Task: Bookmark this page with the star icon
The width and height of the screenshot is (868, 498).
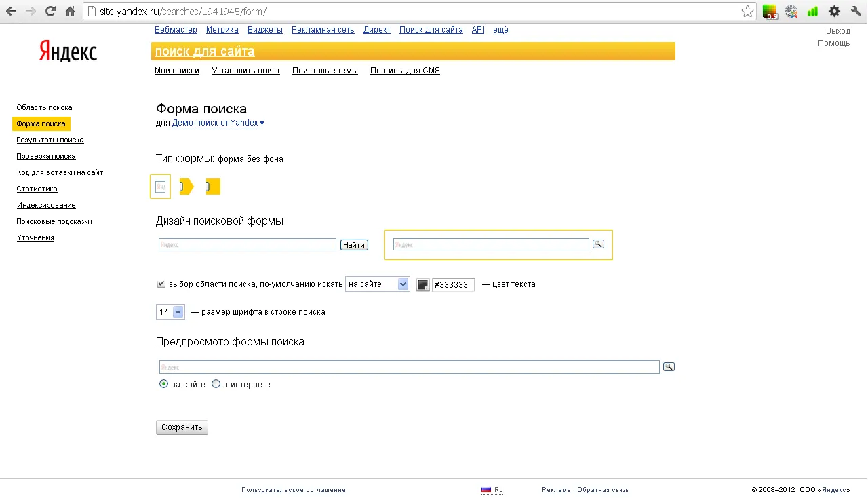Action: click(747, 11)
